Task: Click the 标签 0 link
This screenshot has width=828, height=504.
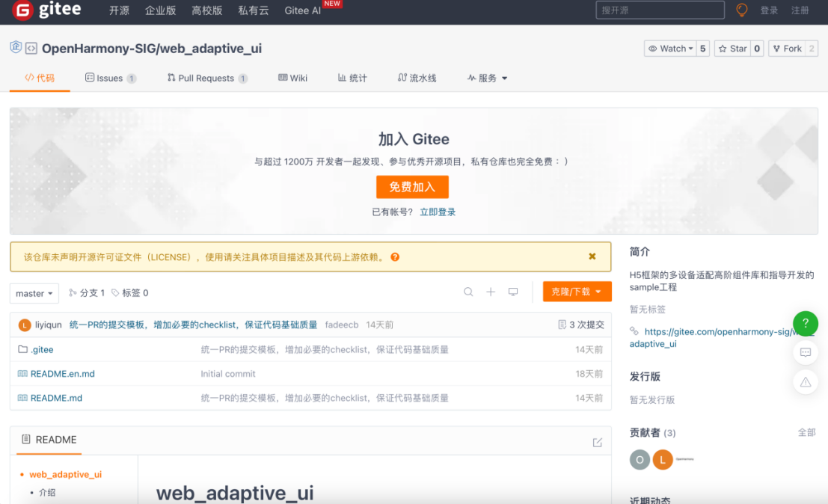Action: [130, 293]
